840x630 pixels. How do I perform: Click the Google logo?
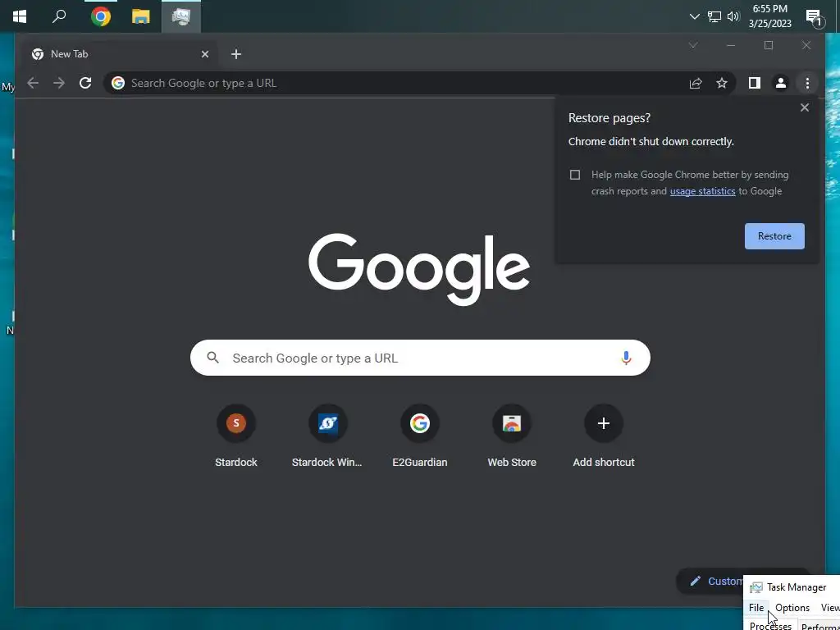pos(419,269)
